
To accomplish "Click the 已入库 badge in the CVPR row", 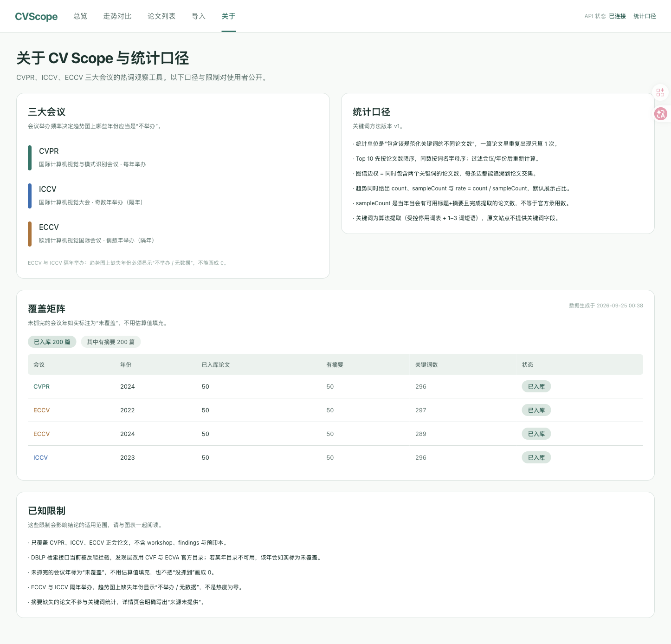I will (x=536, y=387).
